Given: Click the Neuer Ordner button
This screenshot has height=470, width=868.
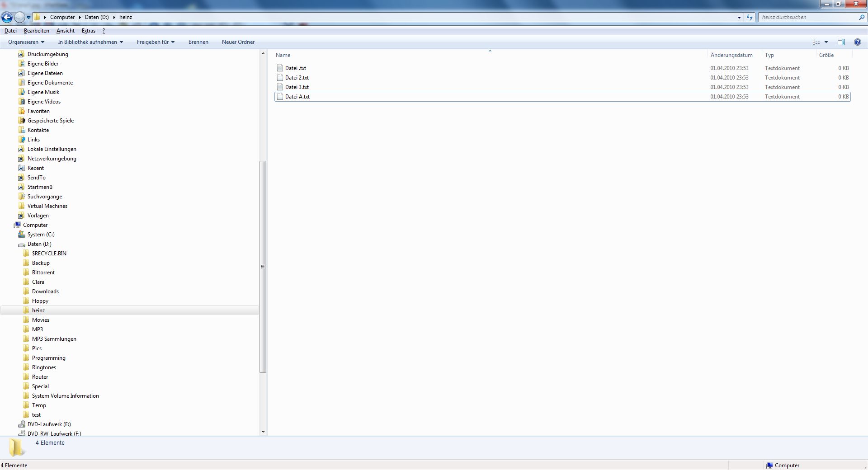Looking at the screenshot, I should pos(238,42).
